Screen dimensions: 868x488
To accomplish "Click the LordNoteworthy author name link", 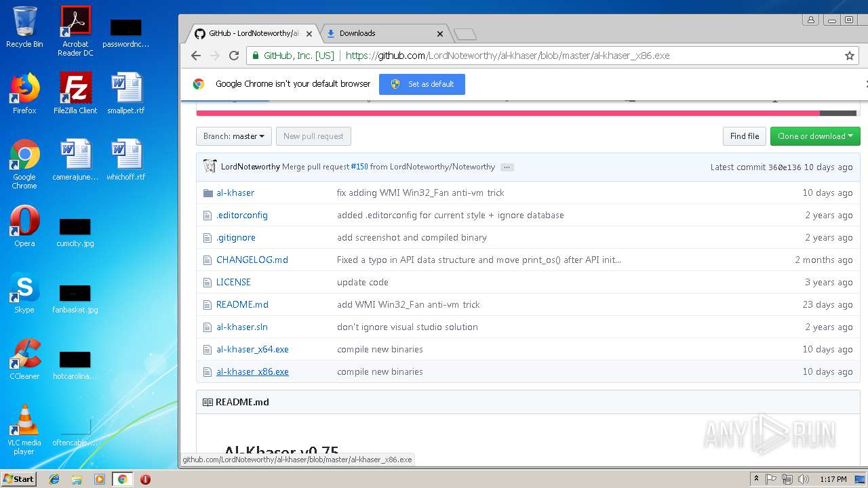I will click(250, 167).
